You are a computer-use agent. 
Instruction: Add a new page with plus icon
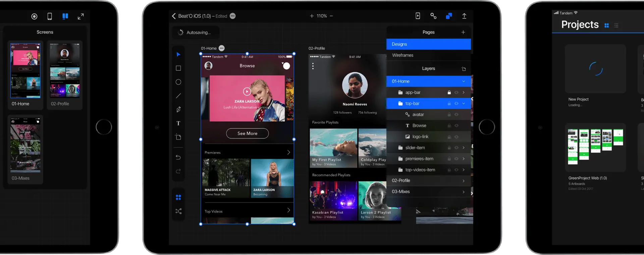(463, 32)
